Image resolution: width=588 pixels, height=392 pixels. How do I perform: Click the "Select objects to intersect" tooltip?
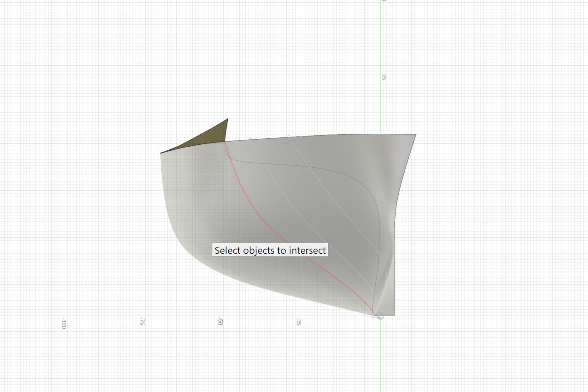(x=270, y=250)
